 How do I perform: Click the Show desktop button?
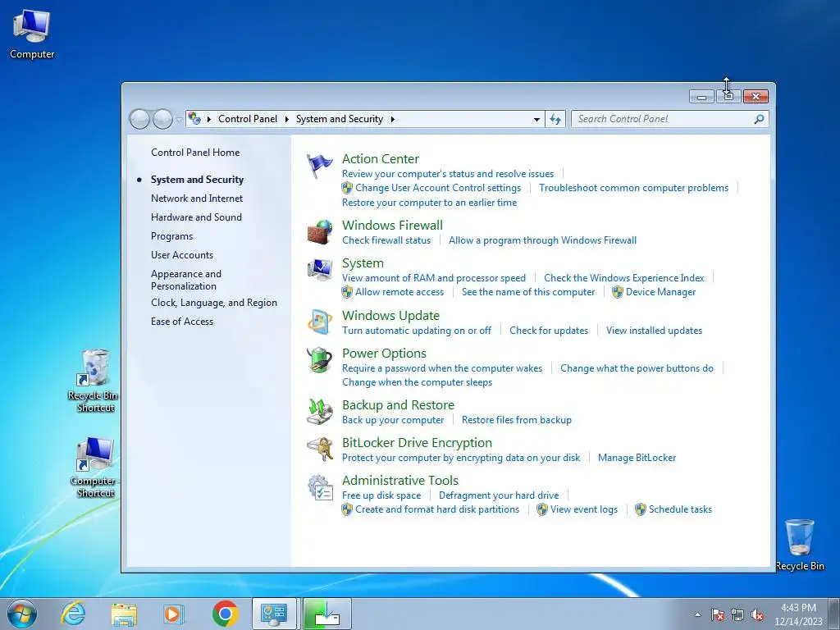[834, 614]
